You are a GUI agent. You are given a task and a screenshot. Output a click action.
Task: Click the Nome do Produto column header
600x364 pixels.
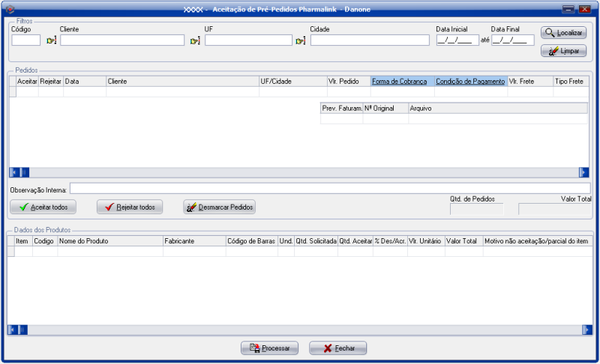[109, 241]
